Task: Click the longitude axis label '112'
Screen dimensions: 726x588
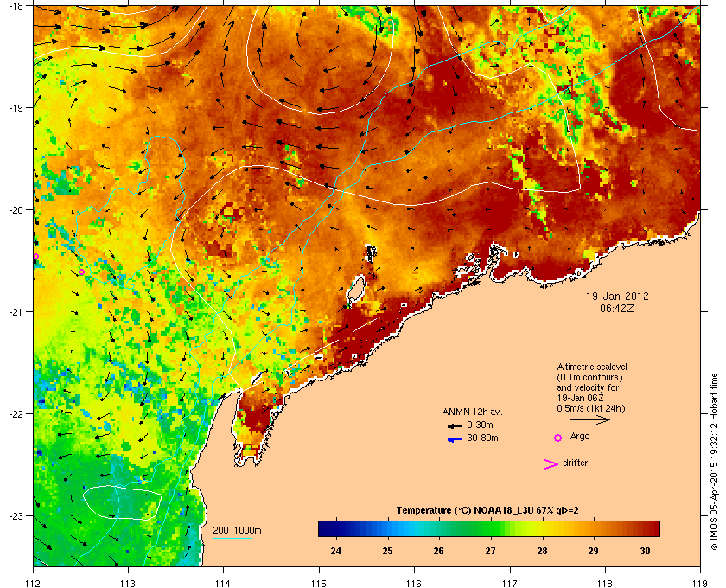Action: [x=34, y=583]
